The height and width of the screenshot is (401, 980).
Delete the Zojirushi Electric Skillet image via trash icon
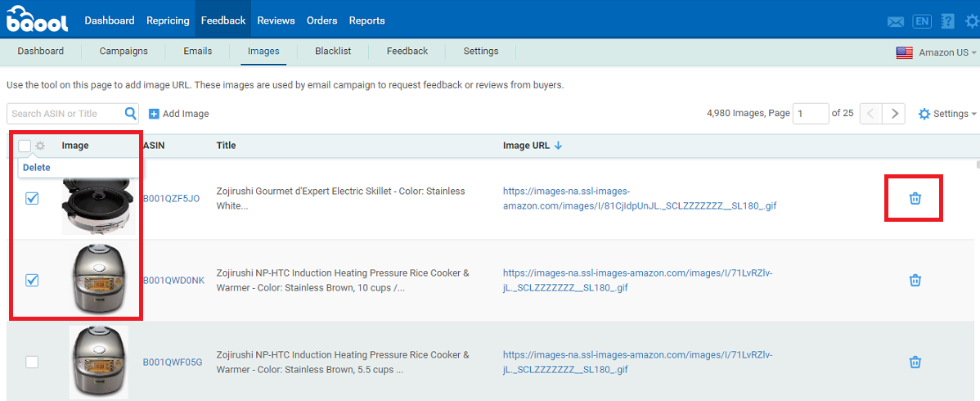point(915,198)
